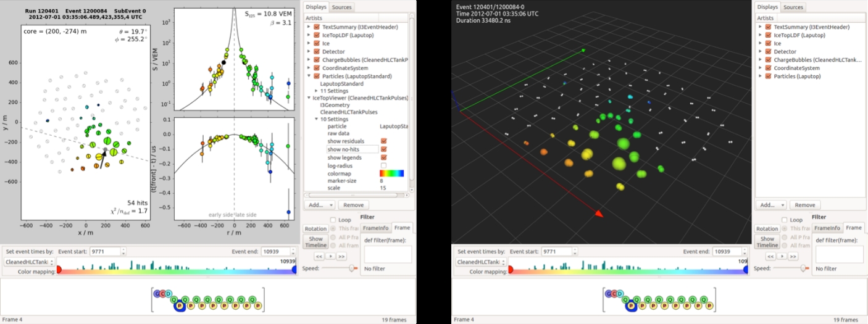Step back with the << button in left panel

[x=320, y=255]
